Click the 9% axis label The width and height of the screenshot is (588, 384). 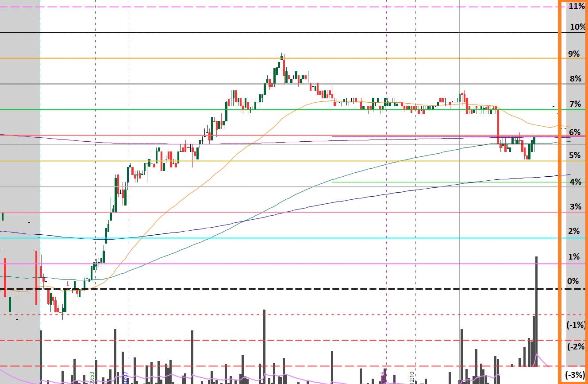[x=574, y=54]
